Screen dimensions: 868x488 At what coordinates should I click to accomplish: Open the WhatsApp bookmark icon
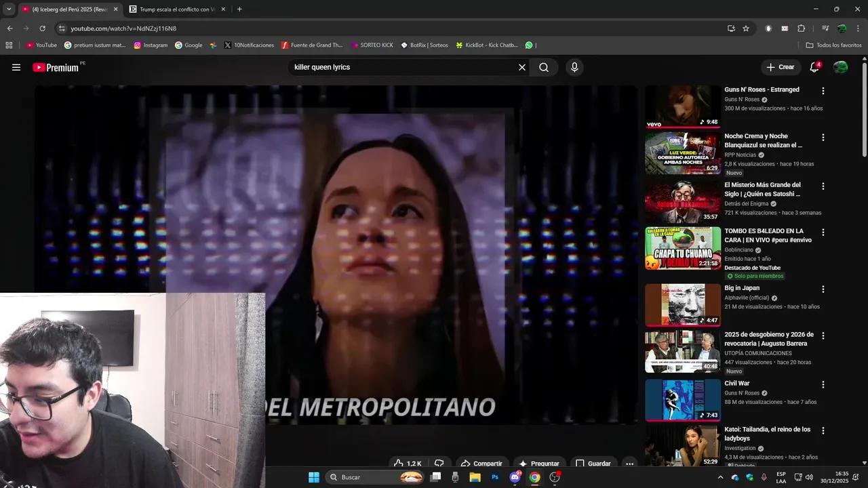coord(529,45)
